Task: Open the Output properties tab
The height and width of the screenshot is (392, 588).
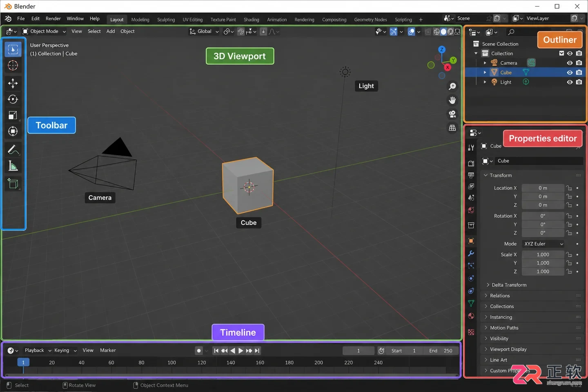Action: click(471, 175)
